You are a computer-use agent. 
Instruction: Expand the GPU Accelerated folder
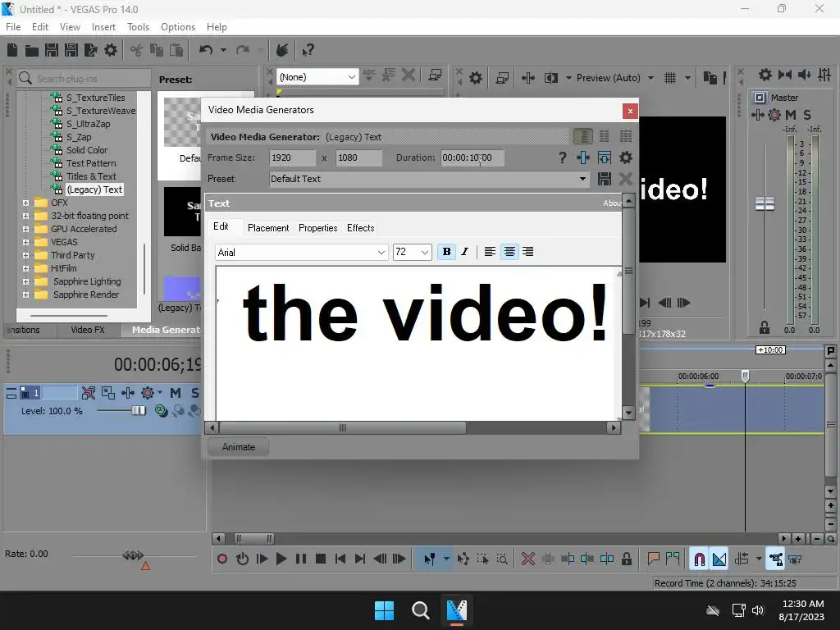pyautogui.click(x=25, y=229)
